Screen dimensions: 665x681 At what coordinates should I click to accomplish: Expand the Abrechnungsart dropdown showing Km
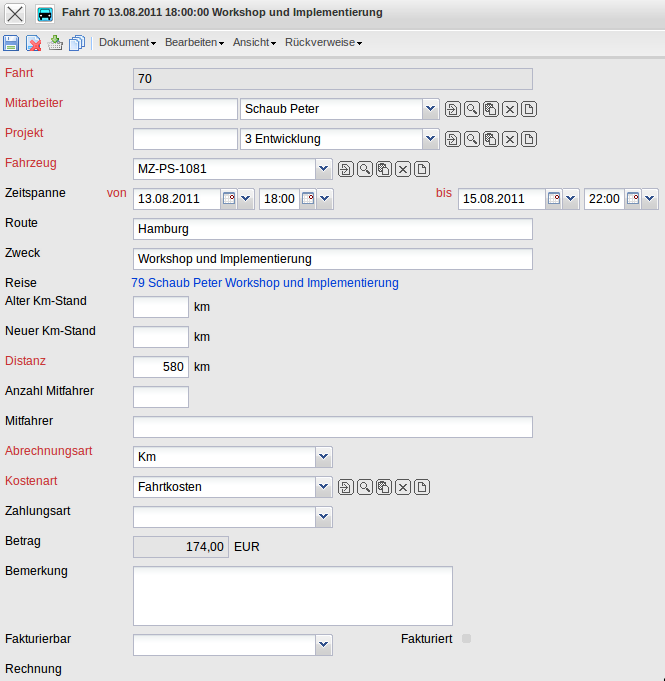[323, 457]
